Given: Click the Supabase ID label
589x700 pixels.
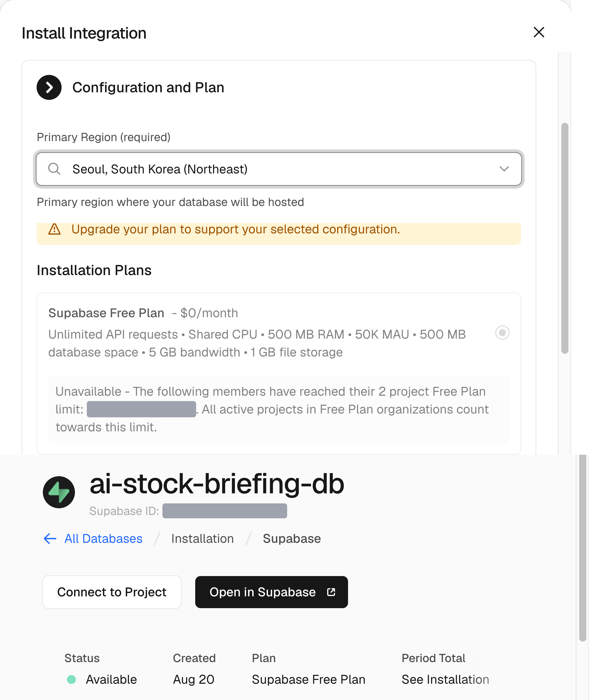Looking at the screenshot, I should point(124,511).
